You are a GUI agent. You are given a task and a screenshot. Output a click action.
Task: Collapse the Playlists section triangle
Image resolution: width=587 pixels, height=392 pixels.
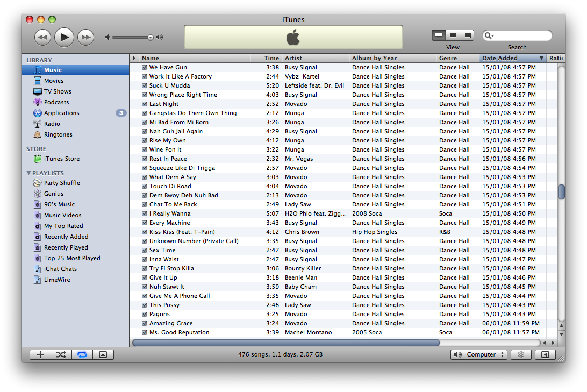point(28,173)
